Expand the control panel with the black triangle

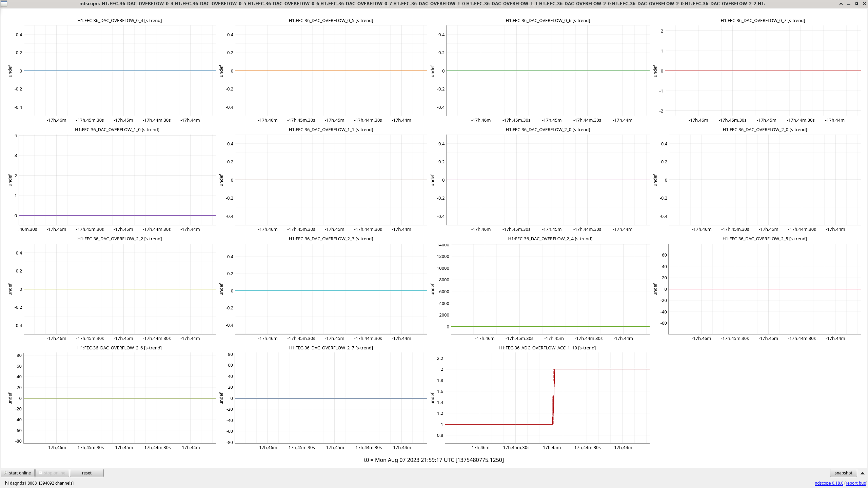pos(863,473)
